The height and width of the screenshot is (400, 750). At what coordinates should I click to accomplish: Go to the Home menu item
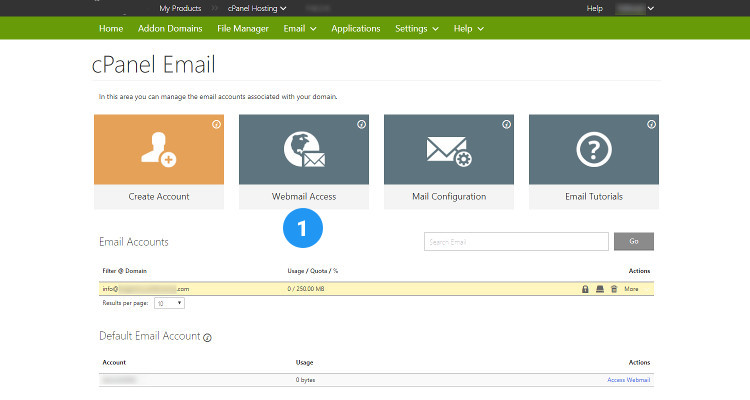(111, 29)
